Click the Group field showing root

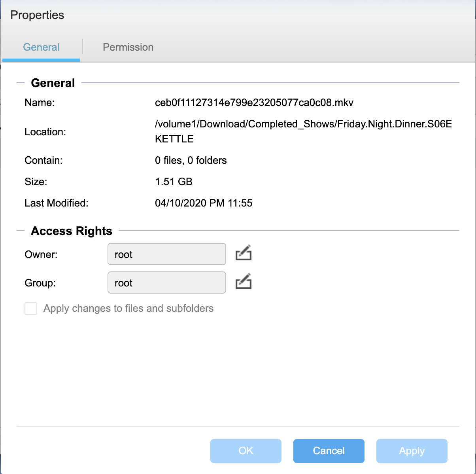coord(167,283)
